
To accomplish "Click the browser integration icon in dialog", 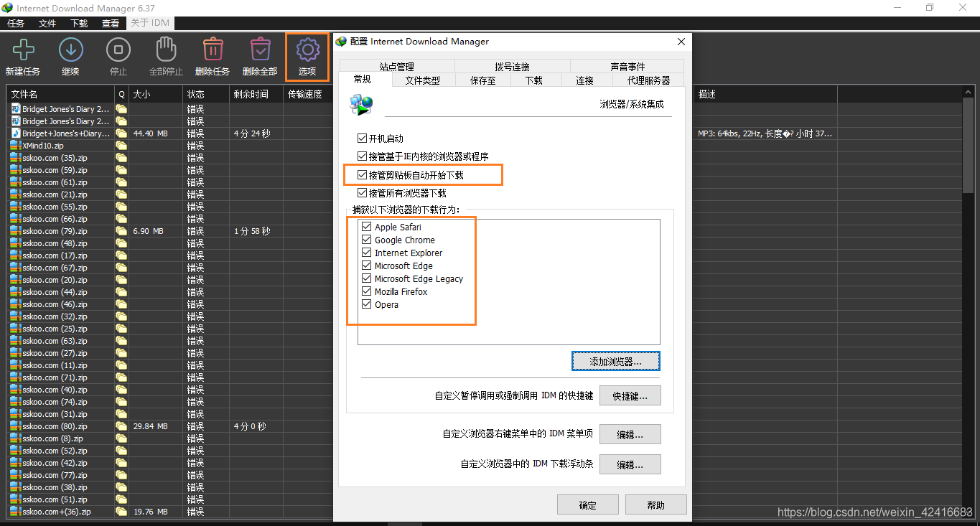I will [361, 105].
